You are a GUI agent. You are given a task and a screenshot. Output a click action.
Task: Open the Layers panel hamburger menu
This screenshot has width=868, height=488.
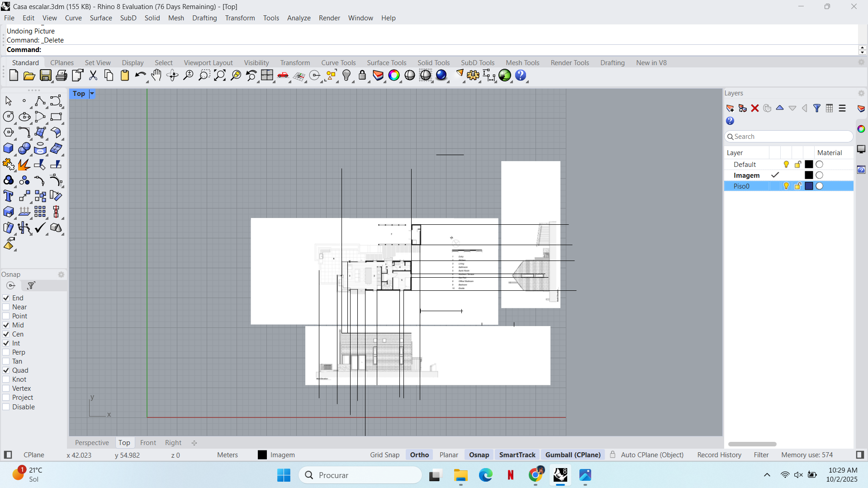click(842, 108)
